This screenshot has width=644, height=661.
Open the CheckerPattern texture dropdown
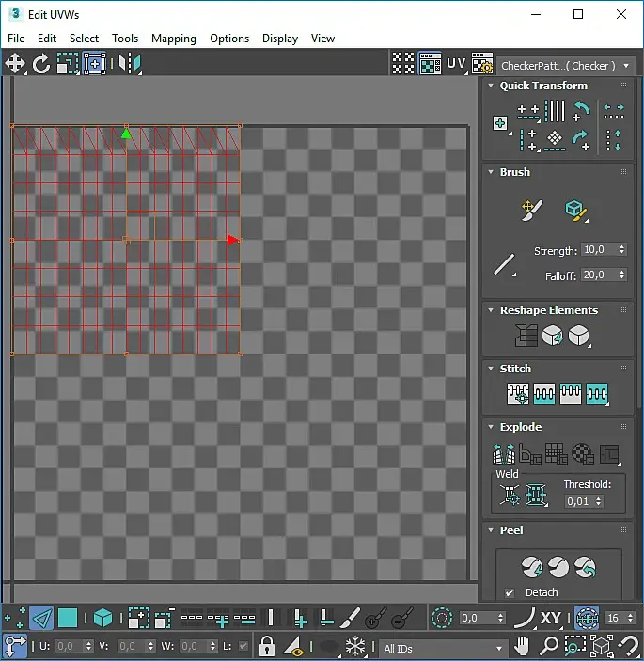(x=565, y=66)
